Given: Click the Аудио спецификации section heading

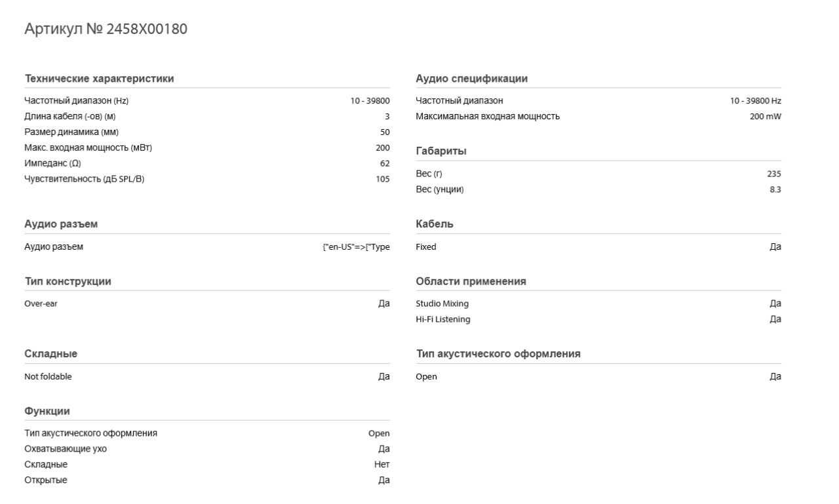Looking at the screenshot, I should click(471, 79).
